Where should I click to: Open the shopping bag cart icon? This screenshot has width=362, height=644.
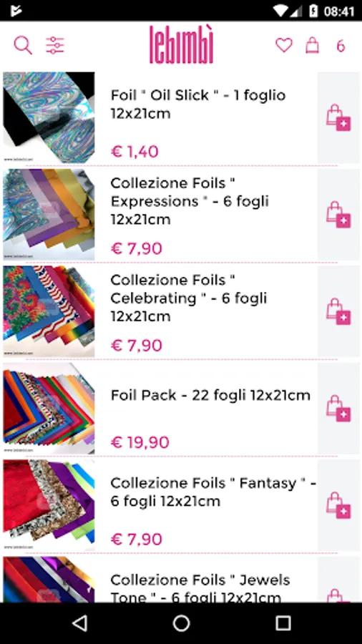pyautogui.click(x=312, y=45)
